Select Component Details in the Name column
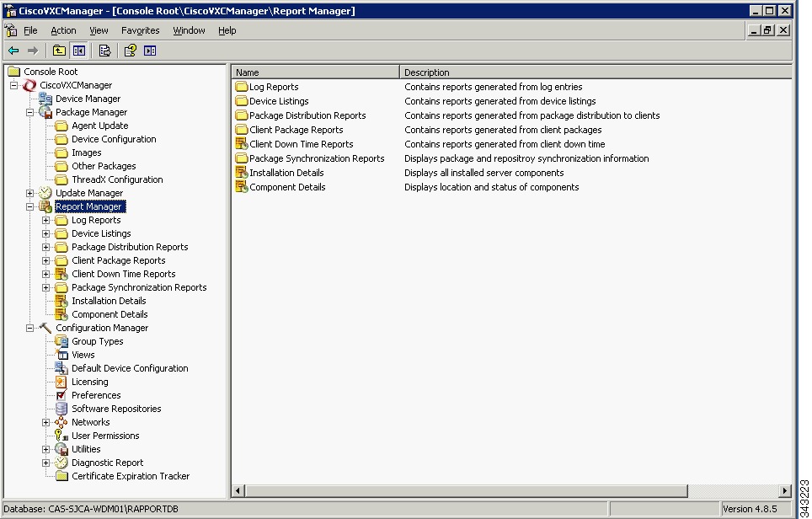 coord(287,188)
